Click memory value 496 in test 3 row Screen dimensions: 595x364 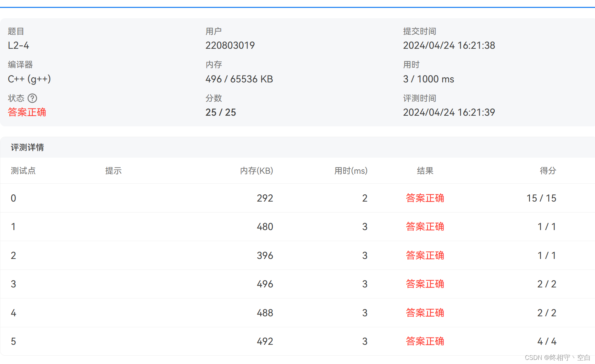[x=265, y=284]
